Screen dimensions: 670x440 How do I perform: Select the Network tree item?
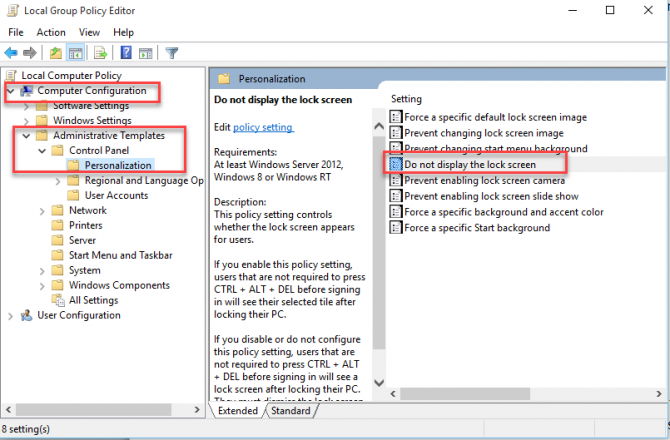click(x=88, y=210)
